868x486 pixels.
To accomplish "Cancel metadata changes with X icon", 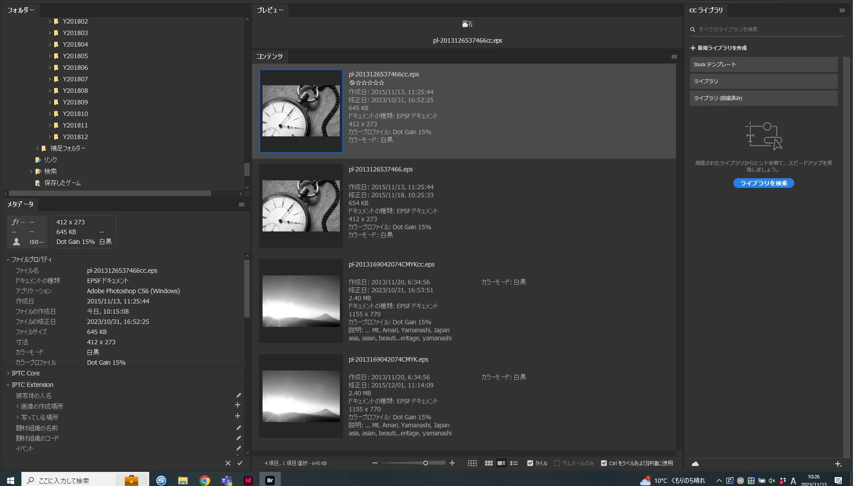I will coord(228,463).
